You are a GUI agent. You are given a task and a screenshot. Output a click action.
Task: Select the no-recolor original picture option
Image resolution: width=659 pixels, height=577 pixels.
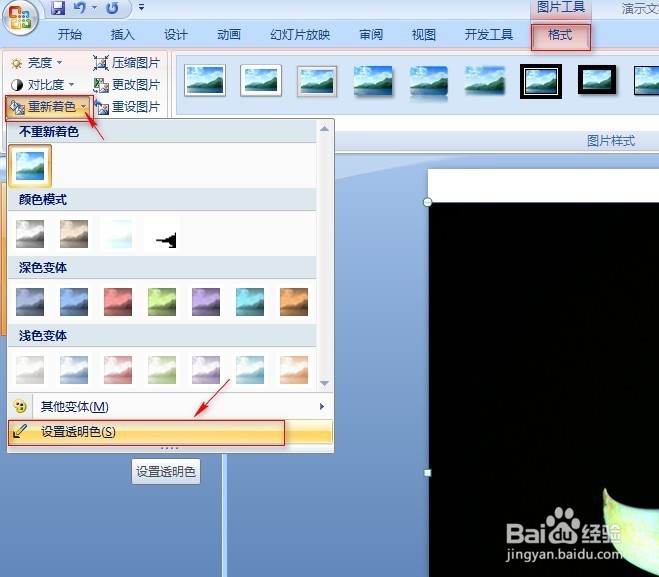[30, 166]
